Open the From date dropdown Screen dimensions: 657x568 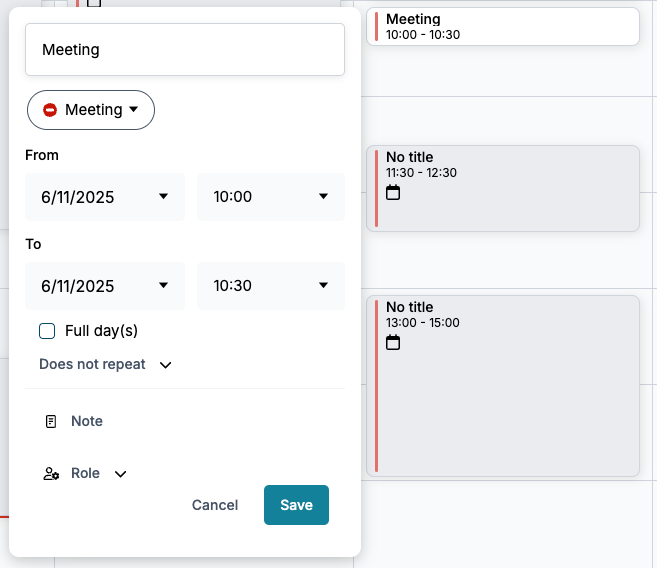point(105,197)
